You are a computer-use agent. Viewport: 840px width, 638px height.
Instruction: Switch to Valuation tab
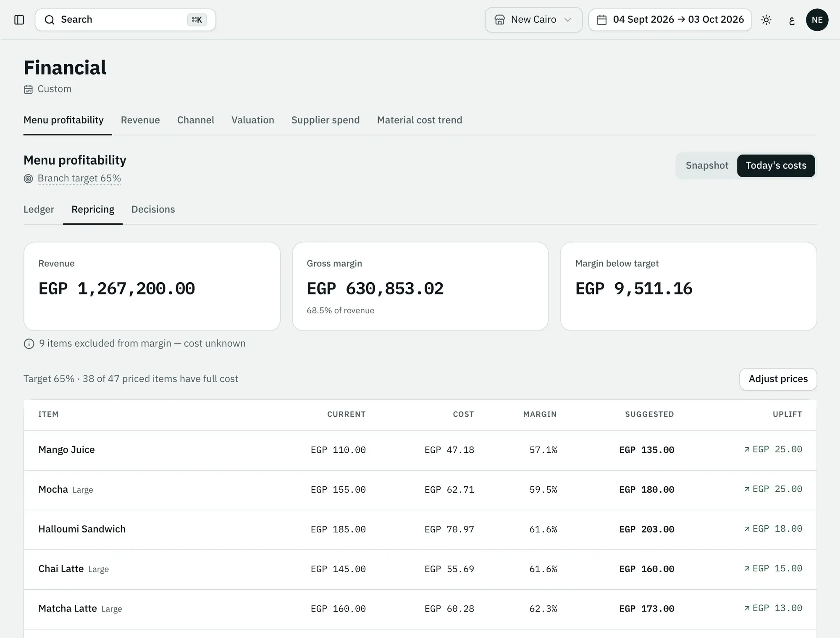[253, 120]
